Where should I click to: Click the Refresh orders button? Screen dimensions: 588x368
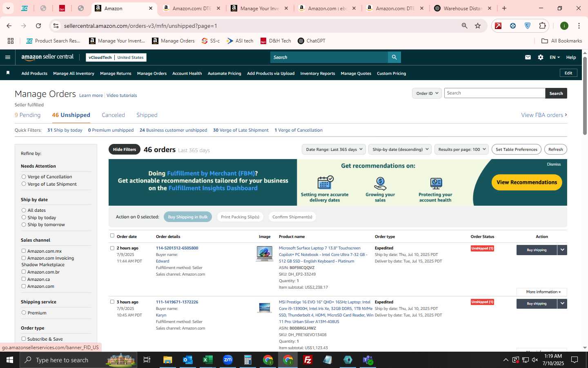coord(555,149)
